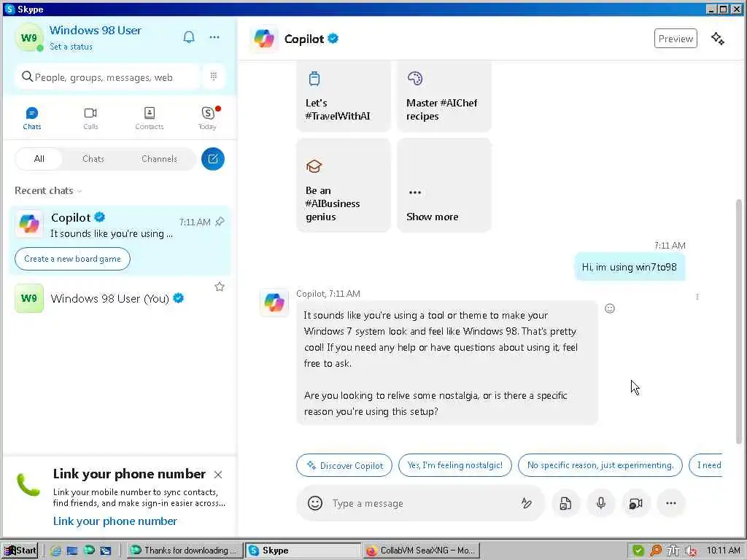Image resolution: width=747 pixels, height=560 pixels.
Task: Switch to CollabVM SearXNG Firefox taskbar window
Action: coord(421,551)
